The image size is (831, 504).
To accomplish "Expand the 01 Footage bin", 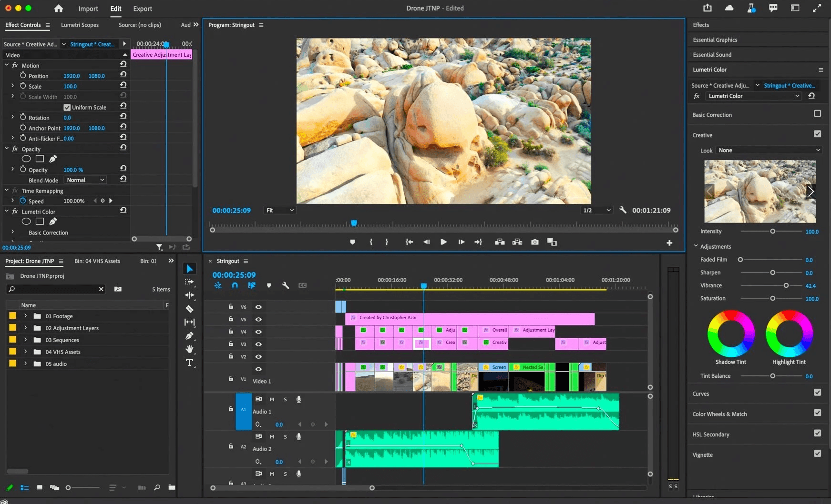I will coord(26,316).
